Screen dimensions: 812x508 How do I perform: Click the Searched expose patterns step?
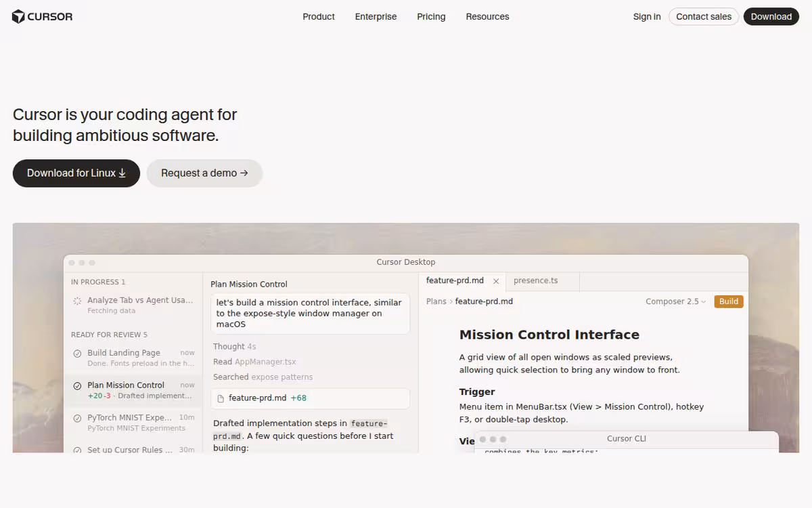pos(263,377)
